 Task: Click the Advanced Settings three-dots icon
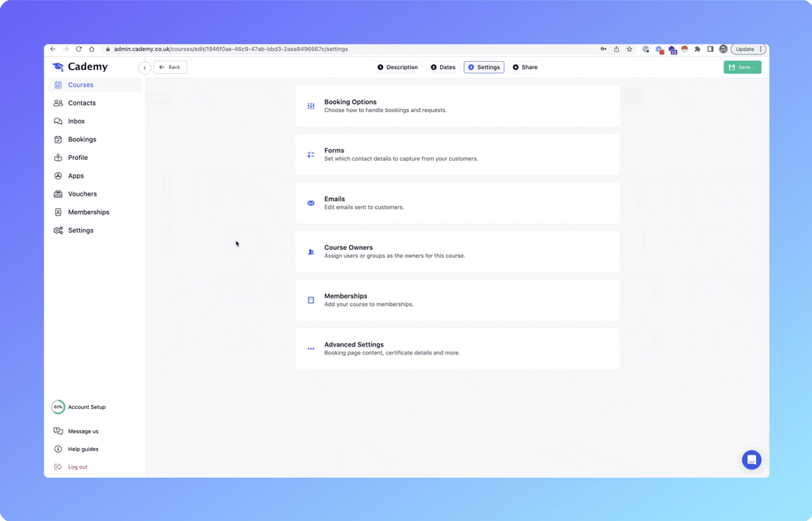coord(311,349)
